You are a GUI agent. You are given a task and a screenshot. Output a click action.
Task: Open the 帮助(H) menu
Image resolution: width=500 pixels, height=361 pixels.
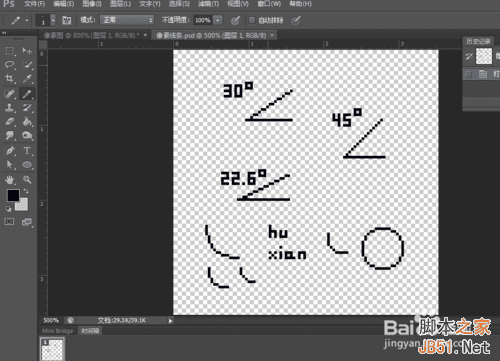pyautogui.click(x=300, y=4)
